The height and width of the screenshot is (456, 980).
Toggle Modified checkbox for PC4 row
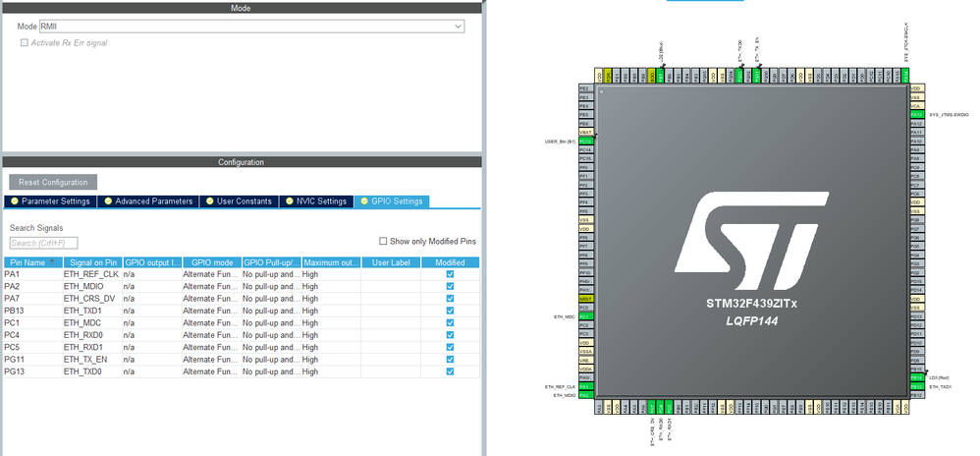coord(450,335)
